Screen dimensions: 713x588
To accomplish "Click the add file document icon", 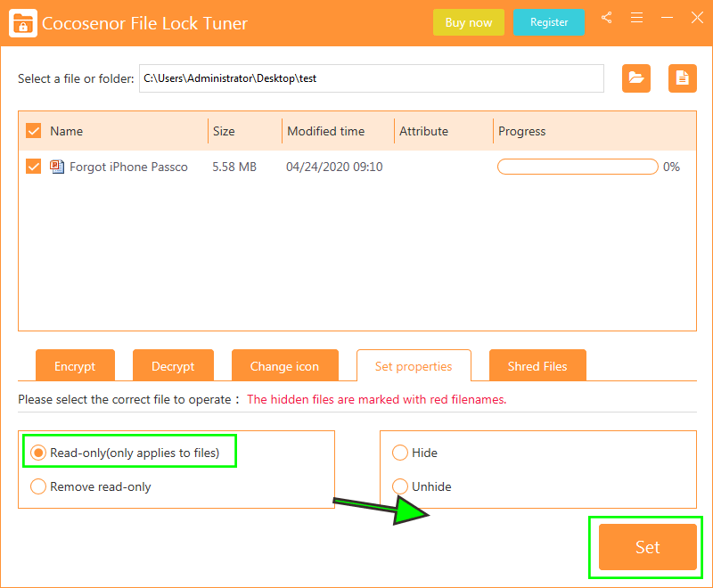I will coord(682,78).
